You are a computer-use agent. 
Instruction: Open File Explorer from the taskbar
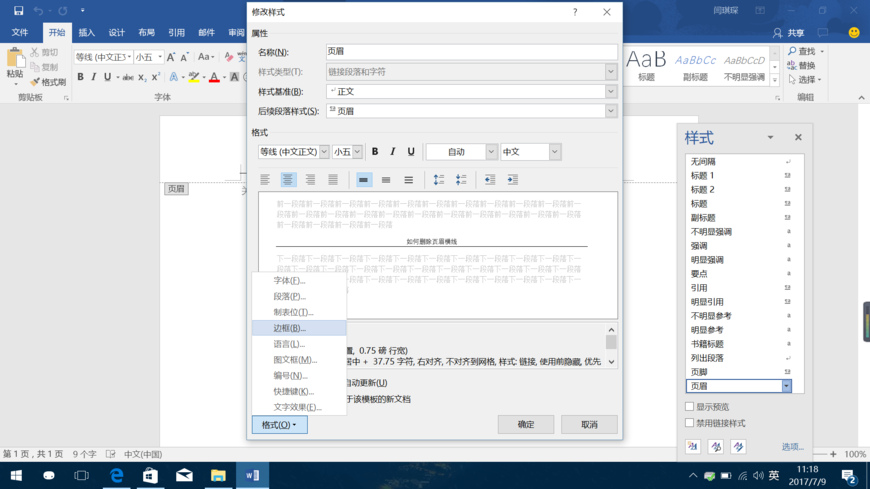[218, 476]
